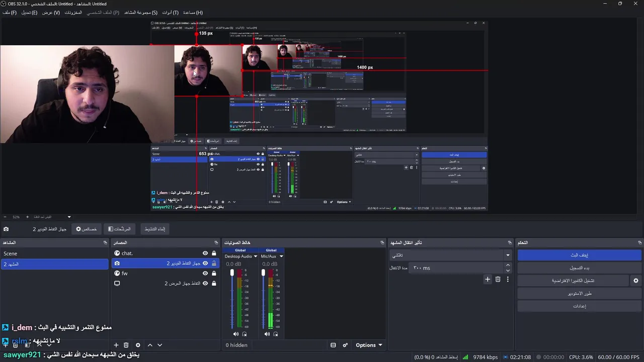The height and width of the screenshot is (362, 644).
Task: Click the display capture monitor icon
Action: pyautogui.click(x=117, y=284)
